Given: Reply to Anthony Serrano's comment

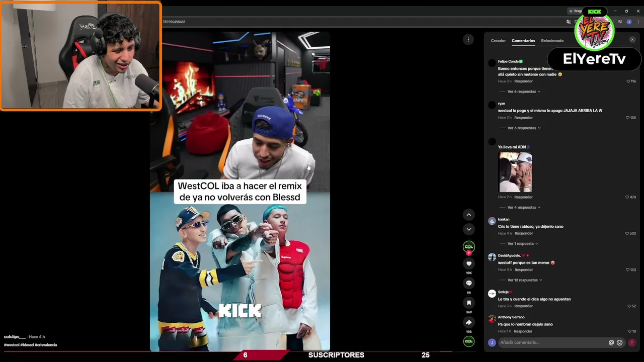Looking at the screenshot, I should point(523,331).
